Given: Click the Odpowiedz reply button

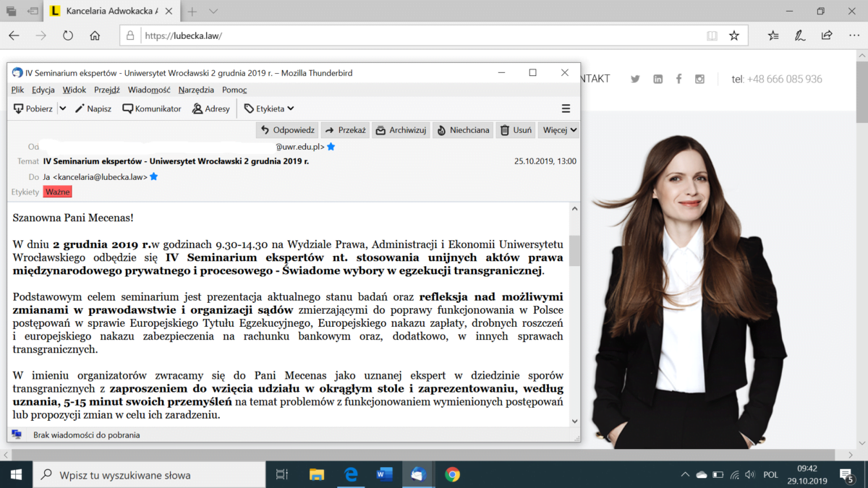Looking at the screenshot, I should (x=288, y=130).
